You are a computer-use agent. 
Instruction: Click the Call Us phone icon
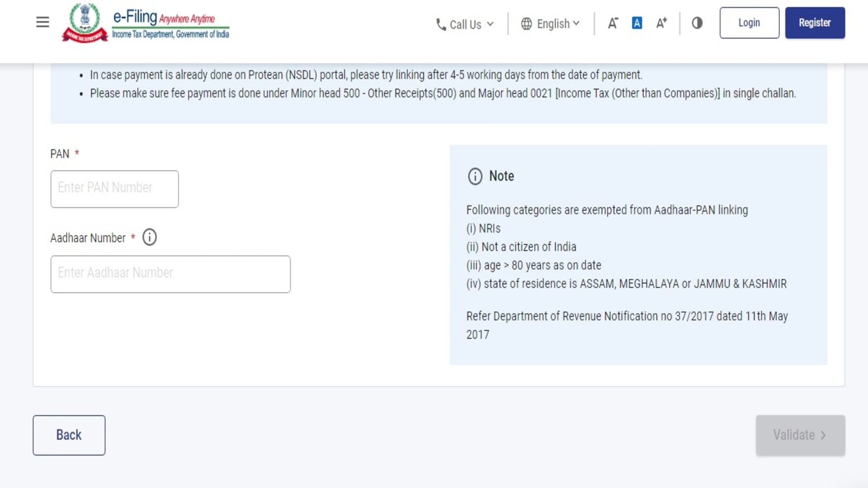(x=440, y=24)
